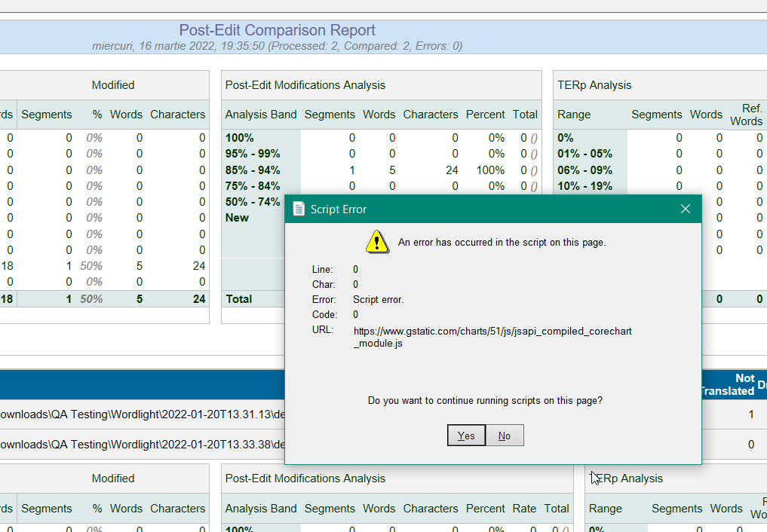The image size is (767, 532).
Task: Click the Script Error dialog title text
Action: 339,209
